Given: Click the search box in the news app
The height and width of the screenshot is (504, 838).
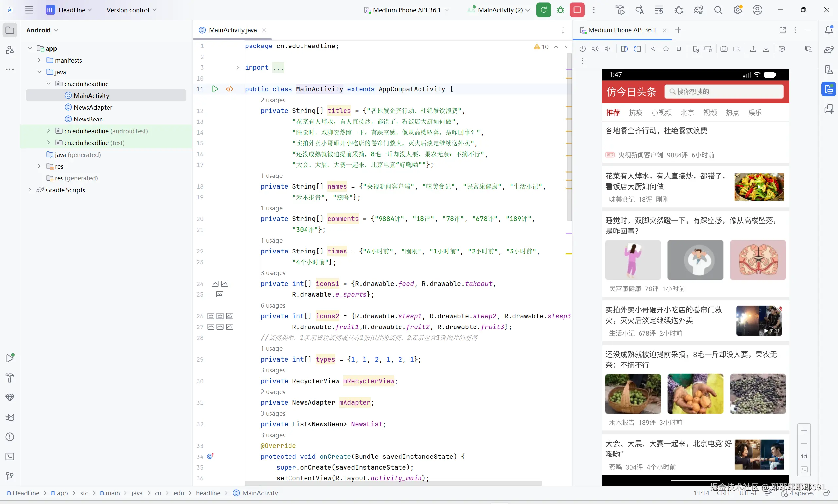Looking at the screenshot, I should click(x=724, y=92).
